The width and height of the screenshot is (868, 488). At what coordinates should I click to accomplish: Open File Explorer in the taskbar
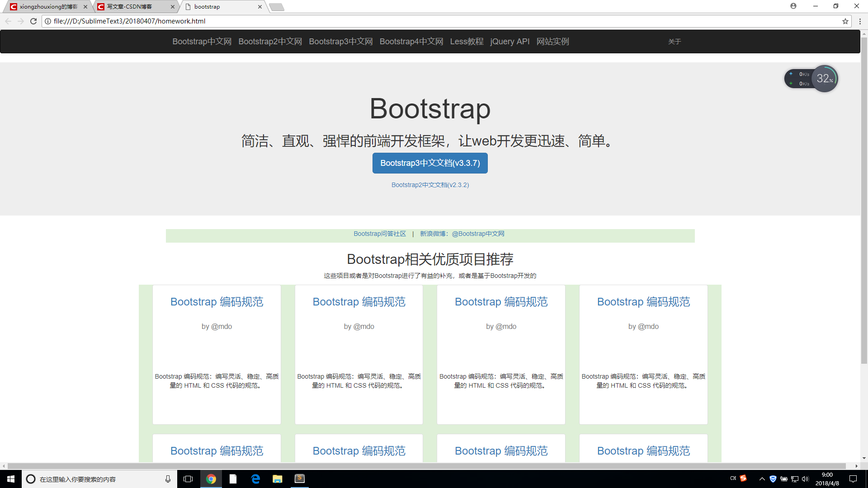tap(278, 479)
